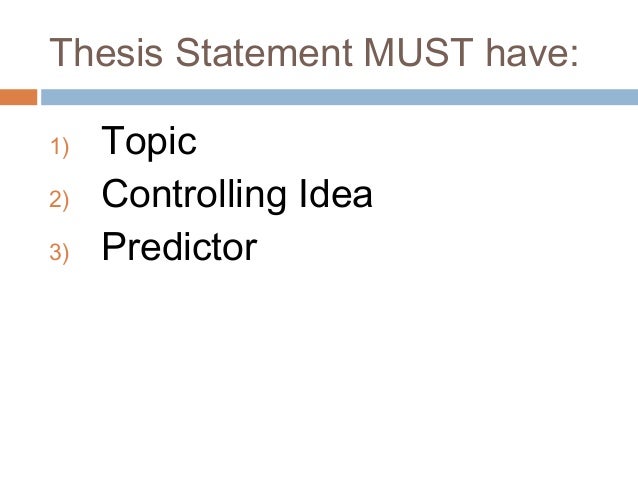638x479 pixels.
Task: Click the capital "S" in "Statement"
Action: tap(188, 52)
